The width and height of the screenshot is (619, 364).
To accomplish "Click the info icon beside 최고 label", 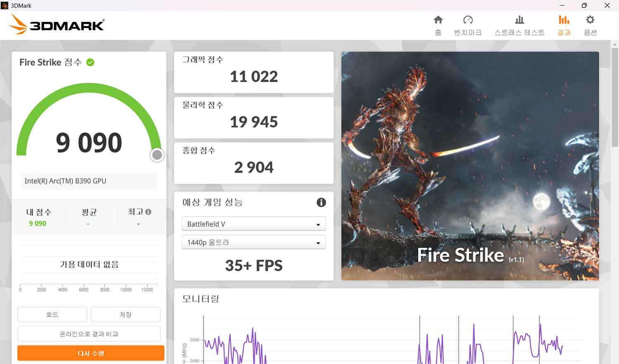I will [148, 212].
